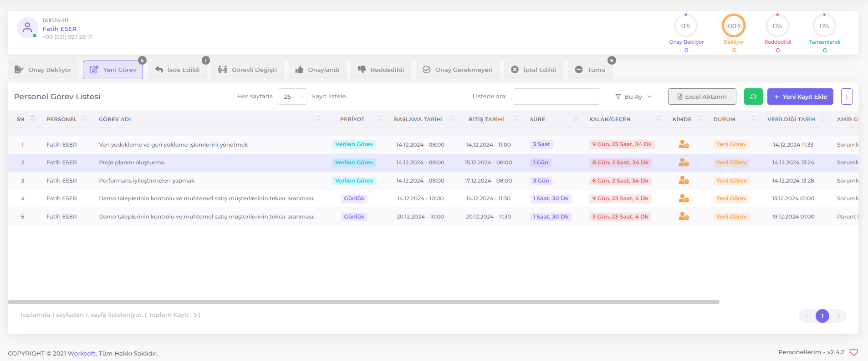Image resolution: width=868 pixels, height=361 pixels.
Task: Click the '9 Gün, 23 Saat, 34 Dk' badge
Action: coord(622,144)
